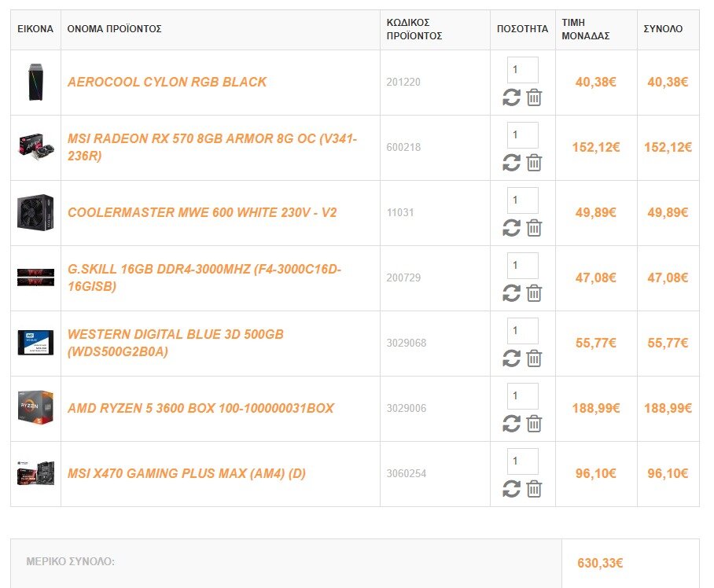Viewport: 714px width, 588px height.
Task: Refresh quantity for MSI Radeon RX 570
Action: coord(511,163)
